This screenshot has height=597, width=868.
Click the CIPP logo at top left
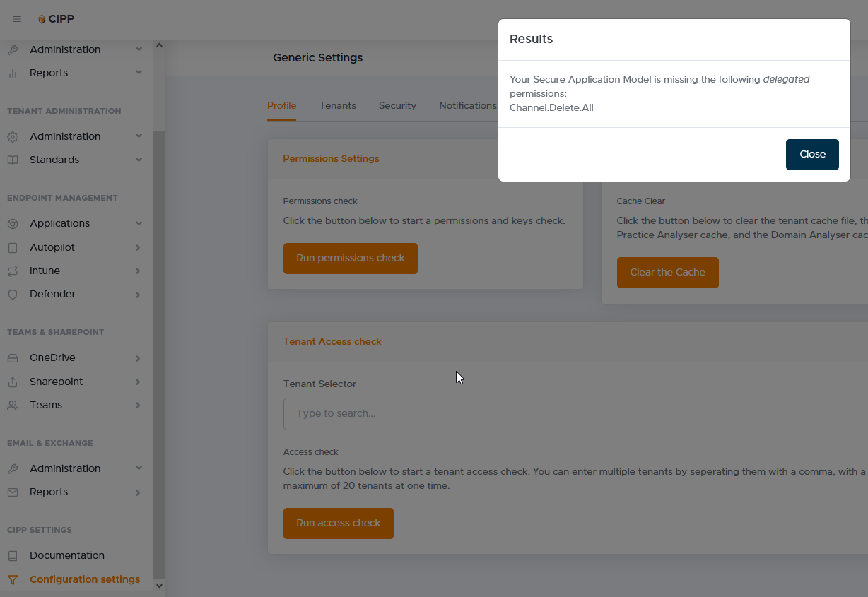[x=55, y=18]
